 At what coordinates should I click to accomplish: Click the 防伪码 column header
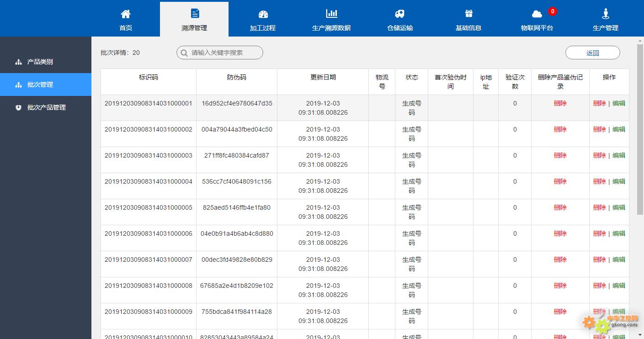(x=237, y=77)
